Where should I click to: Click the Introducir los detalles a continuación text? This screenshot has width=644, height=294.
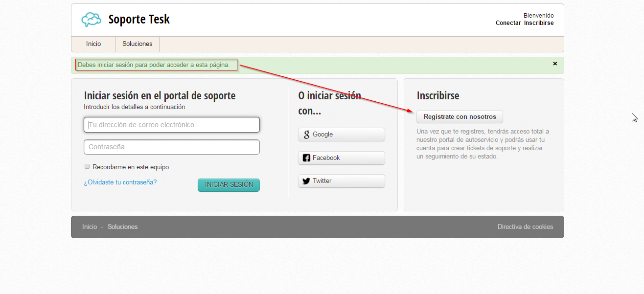coord(135,107)
